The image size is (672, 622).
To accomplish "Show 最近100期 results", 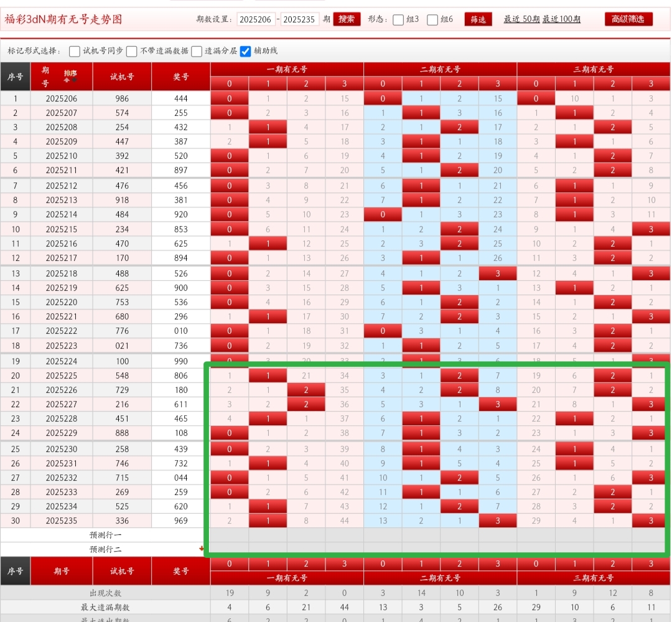I will [561, 19].
